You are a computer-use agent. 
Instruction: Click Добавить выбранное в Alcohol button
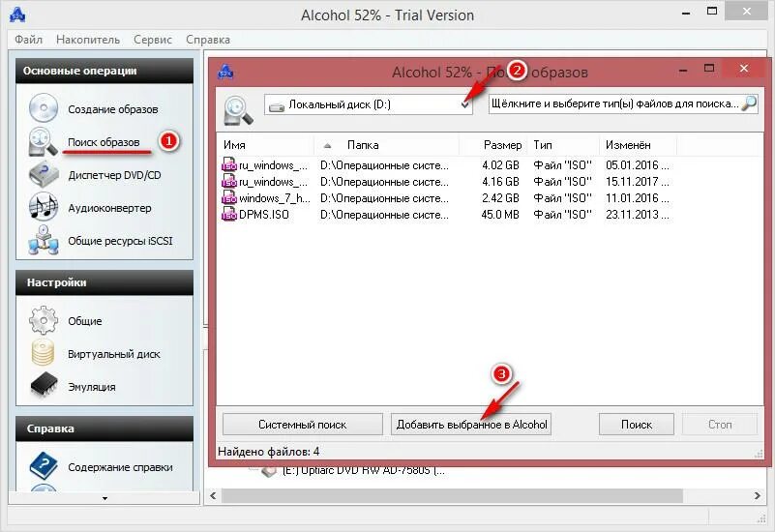(x=471, y=425)
